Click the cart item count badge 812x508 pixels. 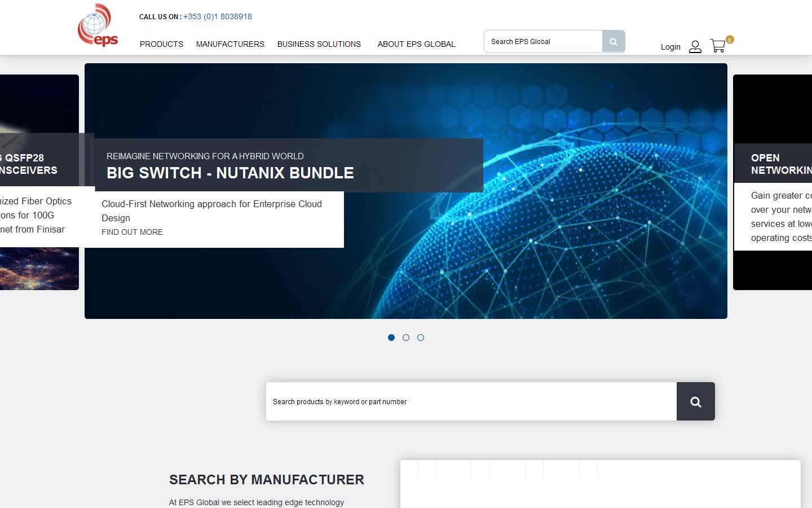[729, 40]
